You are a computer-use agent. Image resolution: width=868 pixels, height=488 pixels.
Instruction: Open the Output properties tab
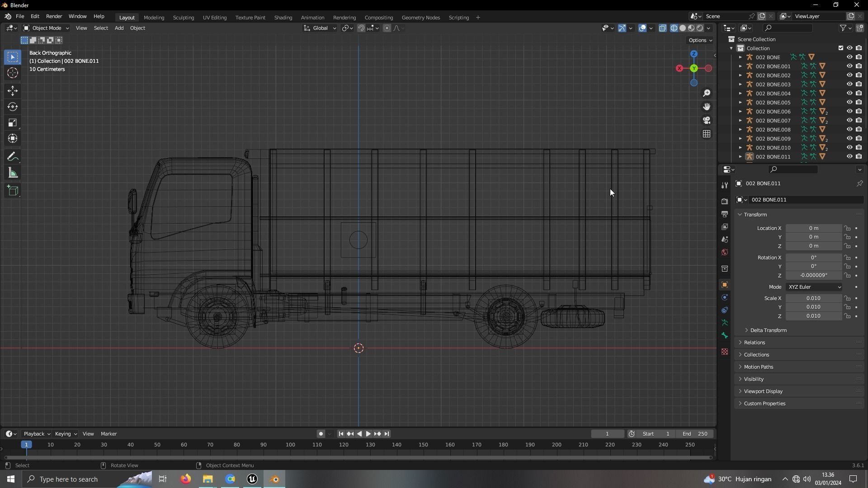pos(725,214)
